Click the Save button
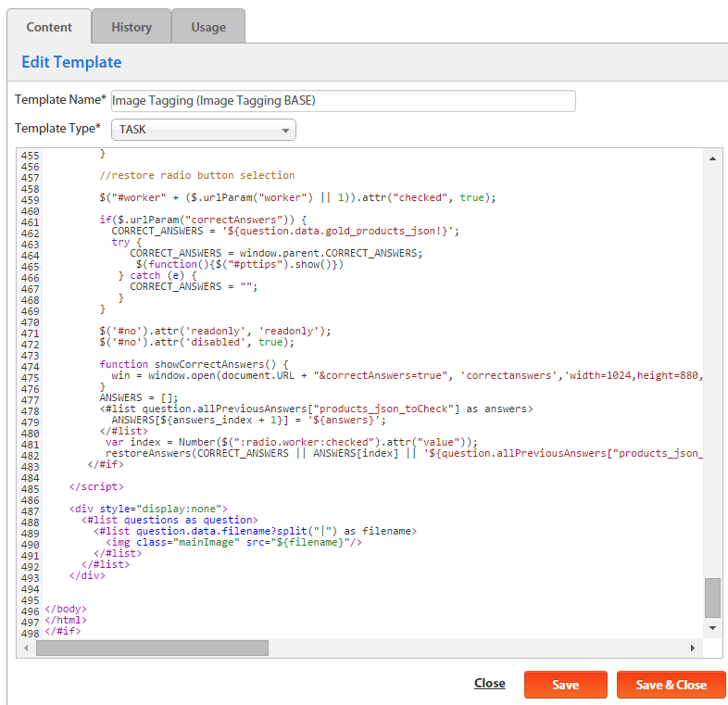This screenshot has width=728, height=705. pyautogui.click(x=566, y=685)
